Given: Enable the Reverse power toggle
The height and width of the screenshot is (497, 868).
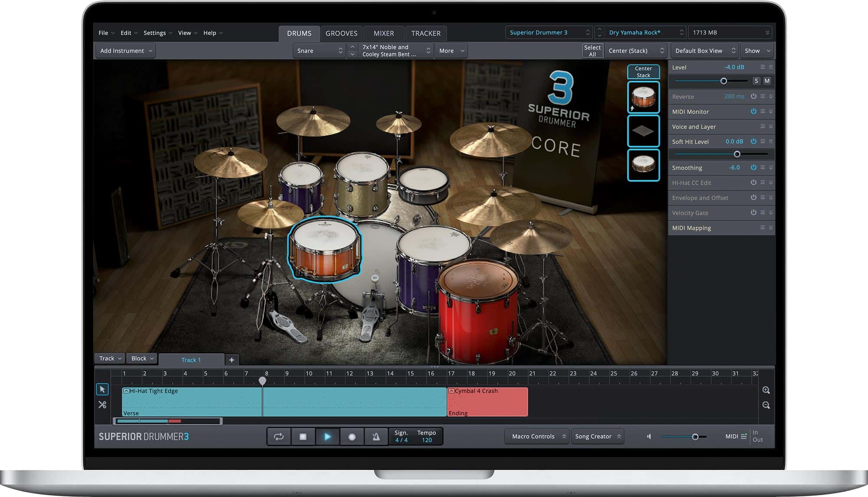Looking at the screenshot, I should [753, 96].
